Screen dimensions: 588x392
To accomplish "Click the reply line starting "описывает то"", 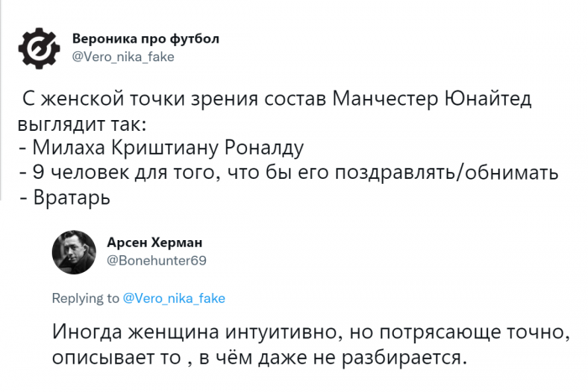I will point(259,358).
